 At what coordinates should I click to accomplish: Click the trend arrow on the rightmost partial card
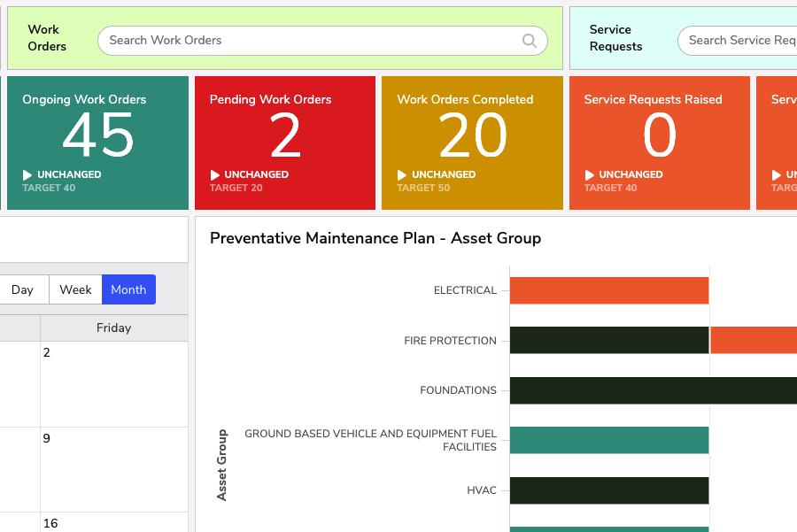[x=773, y=174]
